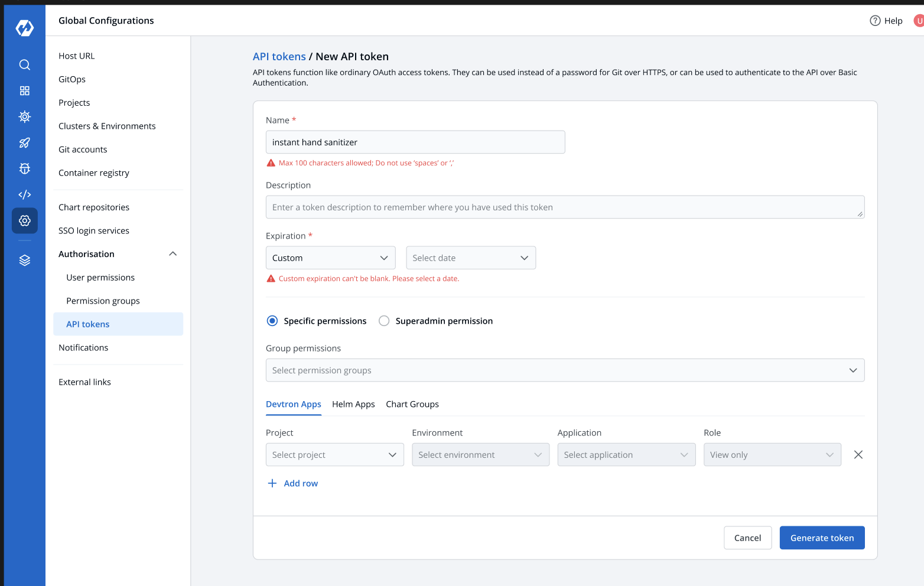924x586 pixels.
Task: Open search from the sidebar magnifier icon
Action: click(25, 65)
